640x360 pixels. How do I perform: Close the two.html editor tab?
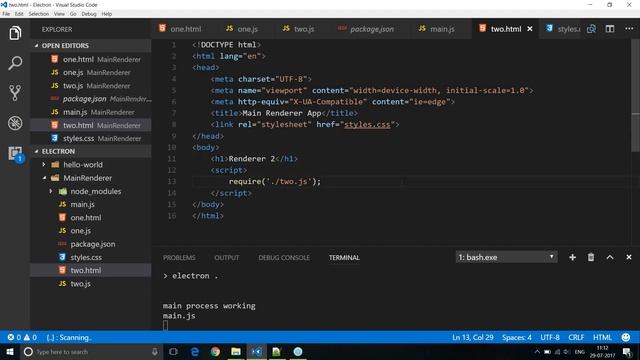point(530,29)
